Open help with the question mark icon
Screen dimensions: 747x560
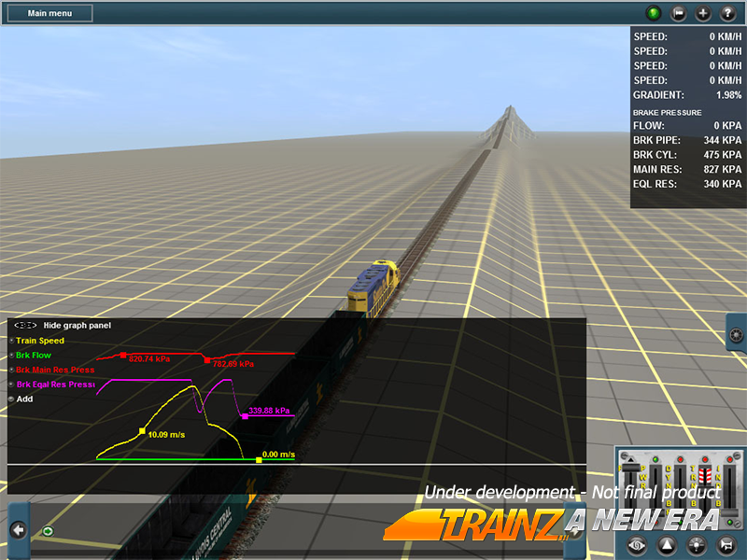(x=727, y=13)
